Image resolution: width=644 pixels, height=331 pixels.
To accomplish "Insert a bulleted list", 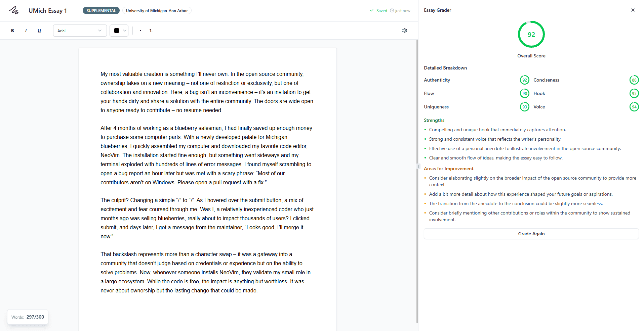I will [140, 31].
